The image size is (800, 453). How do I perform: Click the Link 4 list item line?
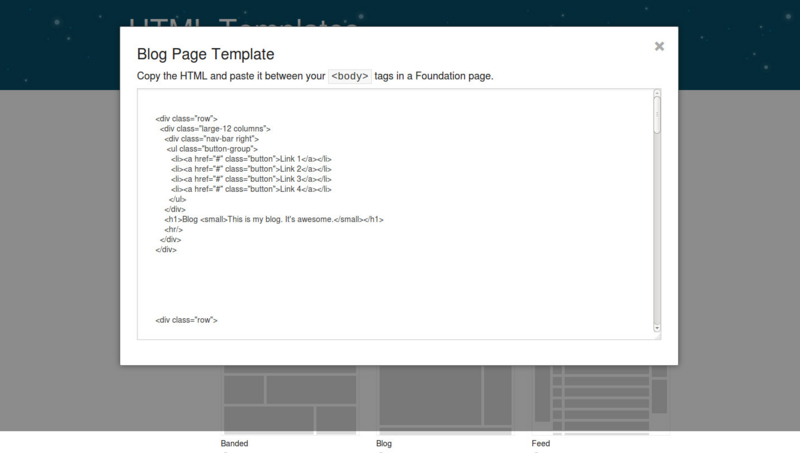(252, 189)
